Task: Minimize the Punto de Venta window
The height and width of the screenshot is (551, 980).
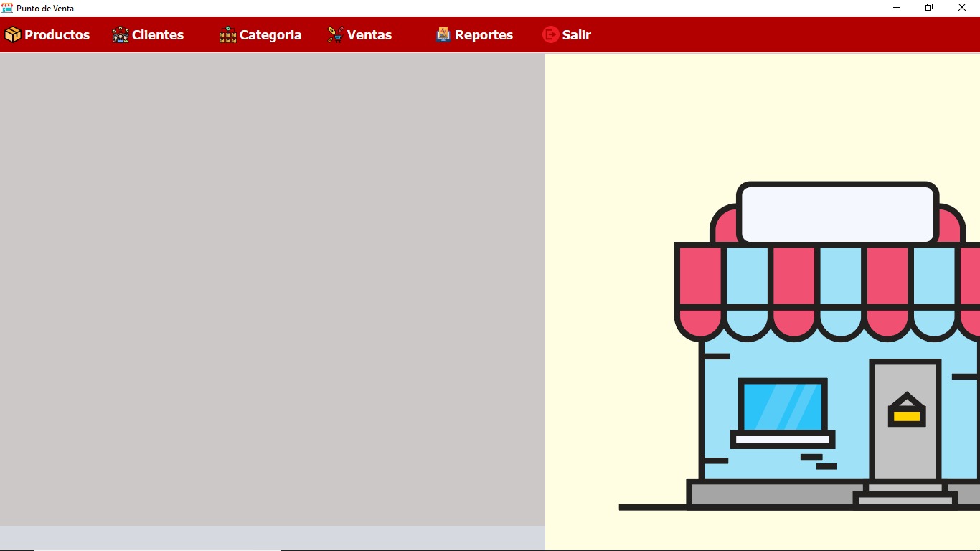Action: click(897, 8)
